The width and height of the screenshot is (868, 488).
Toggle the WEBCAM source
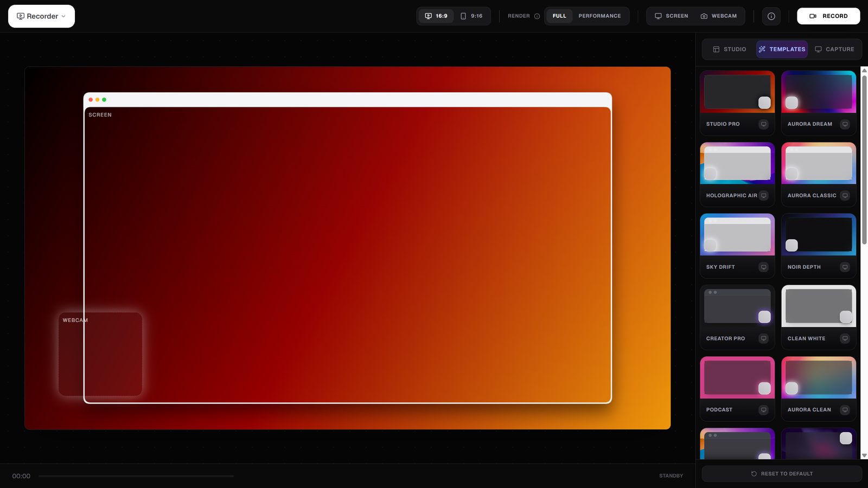[718, 16]
